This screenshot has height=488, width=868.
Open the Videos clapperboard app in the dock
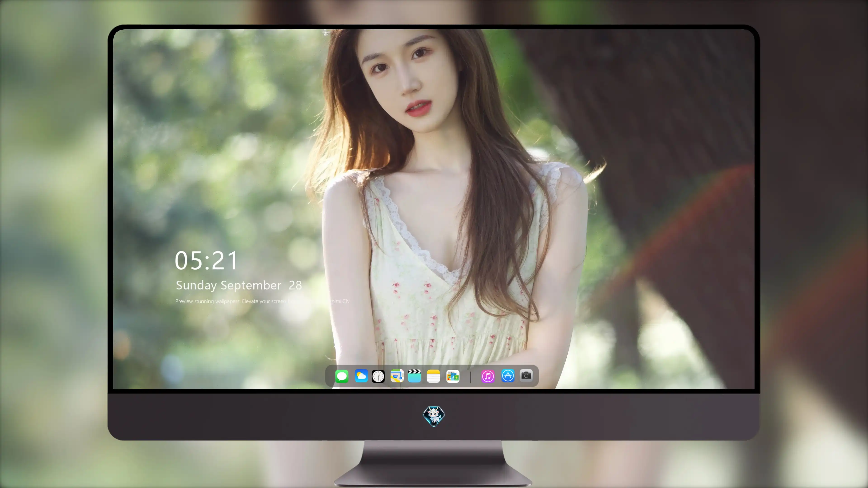click(x=415, y=376)
